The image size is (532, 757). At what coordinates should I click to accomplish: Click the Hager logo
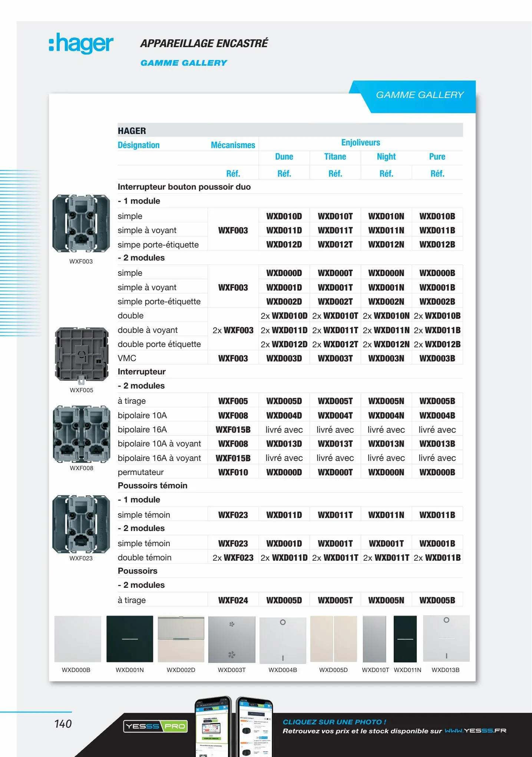pos(81,44)
